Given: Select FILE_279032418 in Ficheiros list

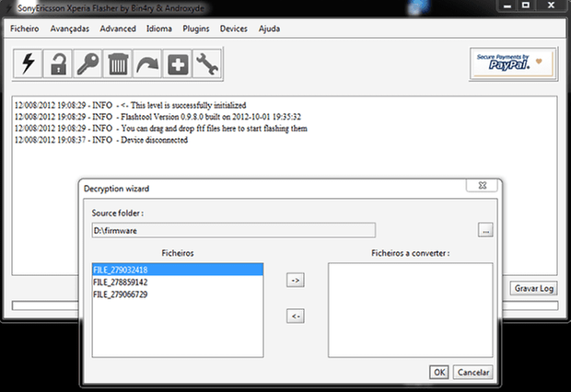Looking at the screenshot, I should 178,270.
